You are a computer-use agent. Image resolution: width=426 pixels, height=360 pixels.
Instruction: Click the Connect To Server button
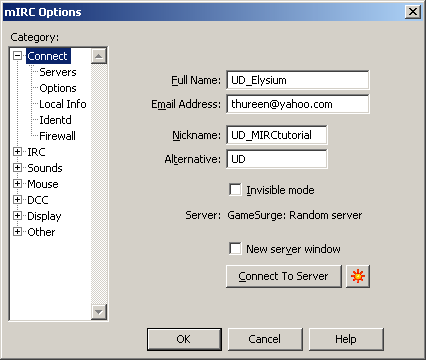284,276
